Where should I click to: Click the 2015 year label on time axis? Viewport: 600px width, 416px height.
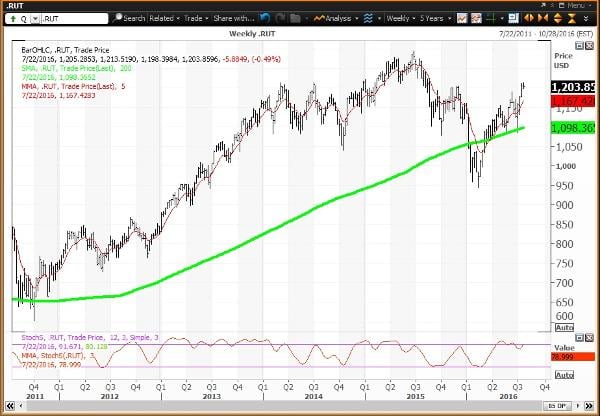416,396
